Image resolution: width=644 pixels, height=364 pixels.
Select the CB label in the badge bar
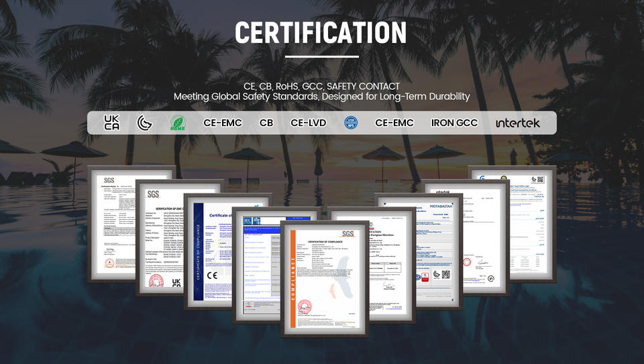click(266, 123)
